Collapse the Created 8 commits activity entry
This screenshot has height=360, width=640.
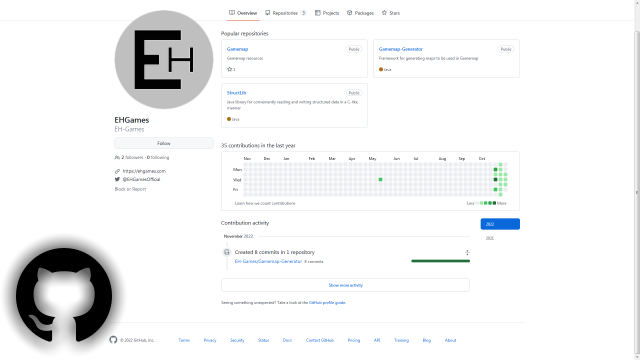[x=467, y=253]
